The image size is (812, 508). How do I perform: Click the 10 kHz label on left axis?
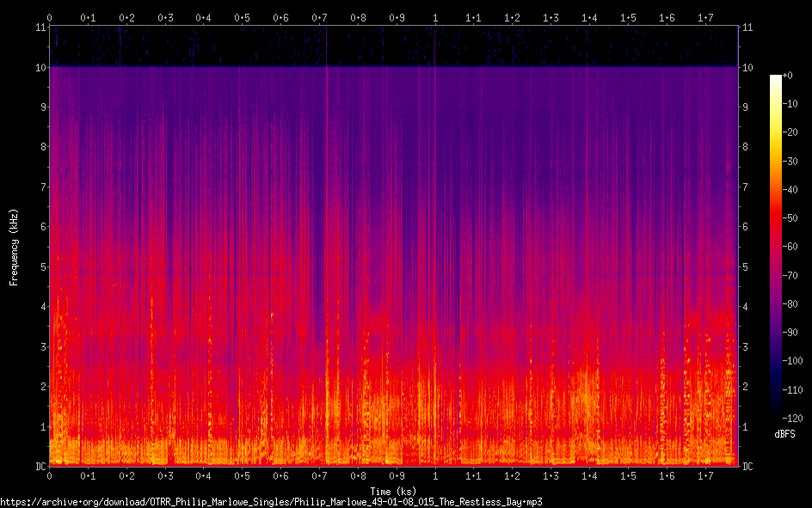tap(40, 67)
